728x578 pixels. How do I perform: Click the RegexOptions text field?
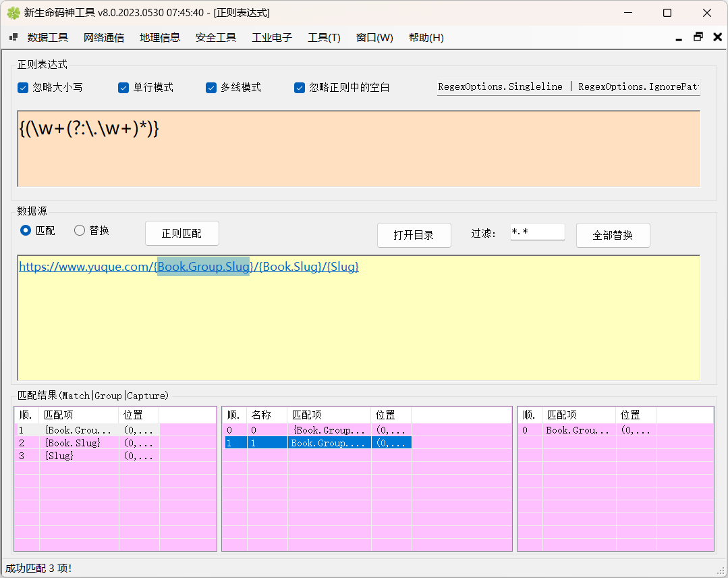pyautogui.click(x=568, y=87)
